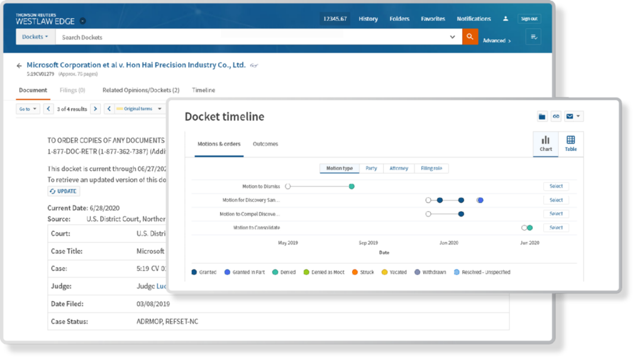Open History in top navigation

coord(368,19)
